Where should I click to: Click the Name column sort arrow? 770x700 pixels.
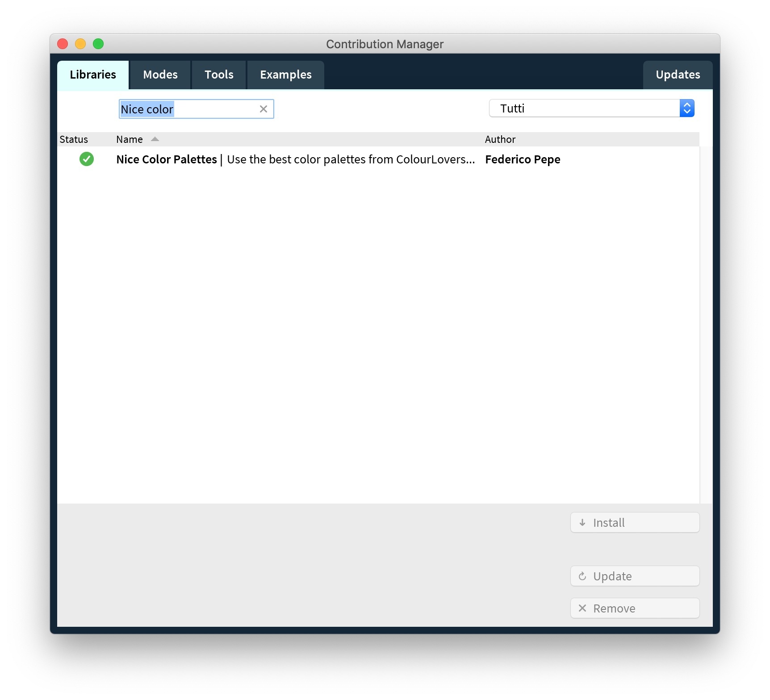pos(155,139)
